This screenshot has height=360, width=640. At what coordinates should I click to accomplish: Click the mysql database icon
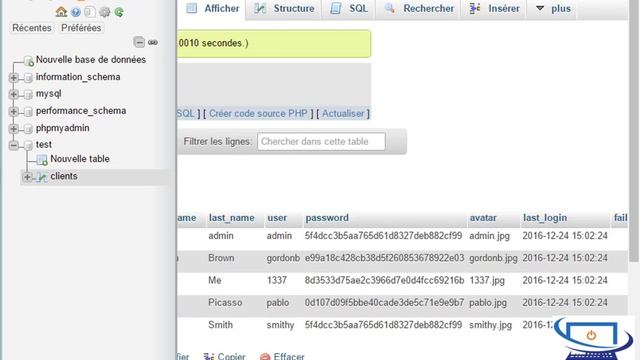click(x=28, y=95)
